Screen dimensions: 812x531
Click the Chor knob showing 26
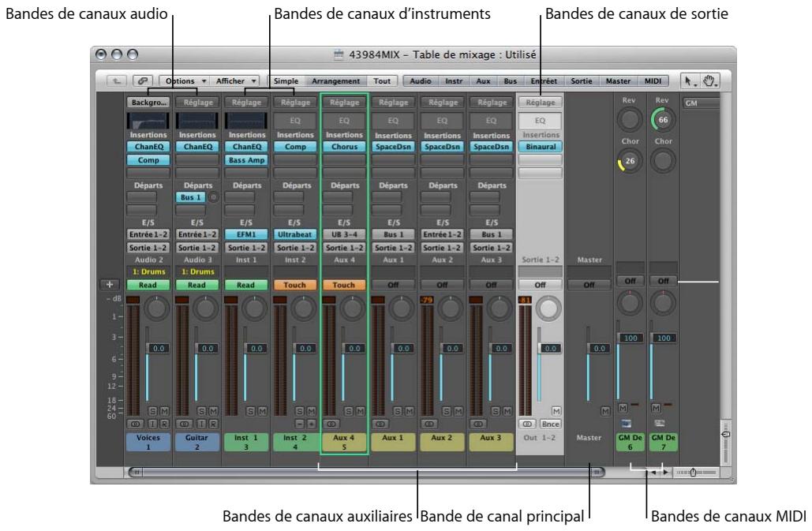[x=629, y=161]
